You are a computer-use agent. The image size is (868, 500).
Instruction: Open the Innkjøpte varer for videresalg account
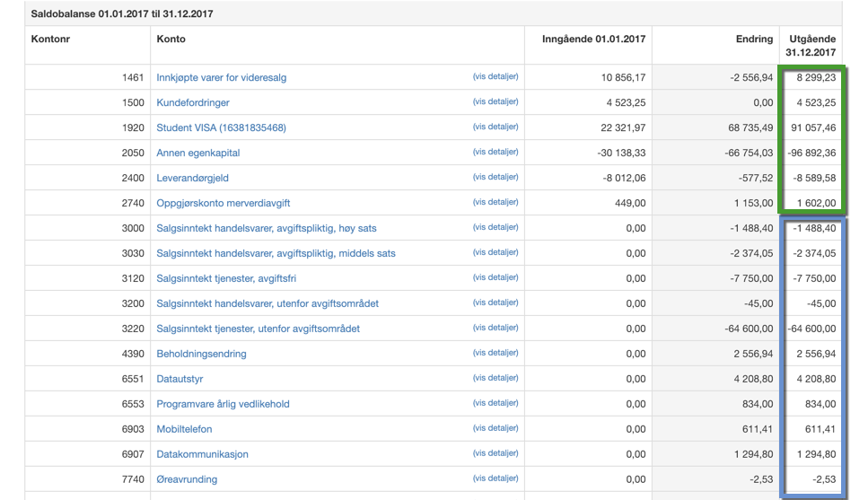(222, 77)
